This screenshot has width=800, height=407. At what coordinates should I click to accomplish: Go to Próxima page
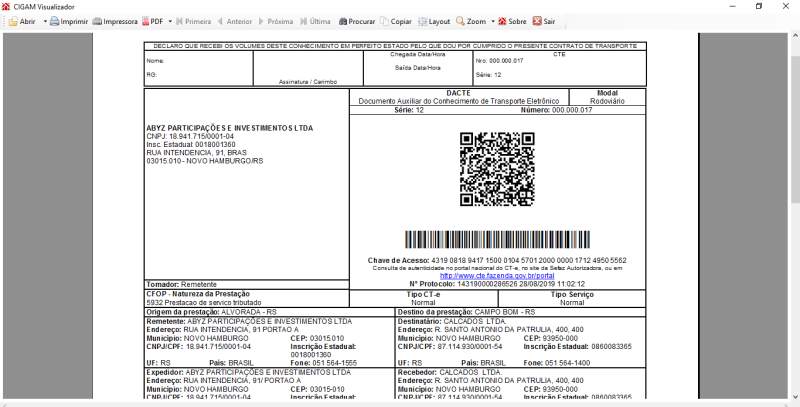[276, 21]
